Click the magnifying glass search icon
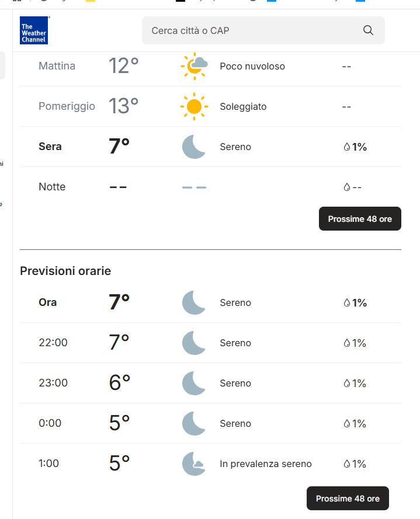The width and height of the screenshot is (420, 519). (368, 30)
